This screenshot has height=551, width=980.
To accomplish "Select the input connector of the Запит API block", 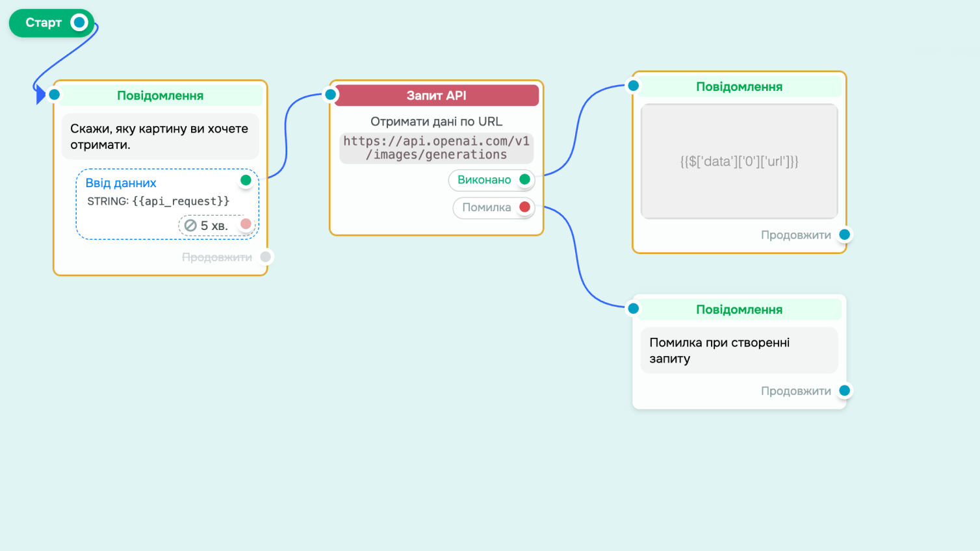I will (331, 95).
